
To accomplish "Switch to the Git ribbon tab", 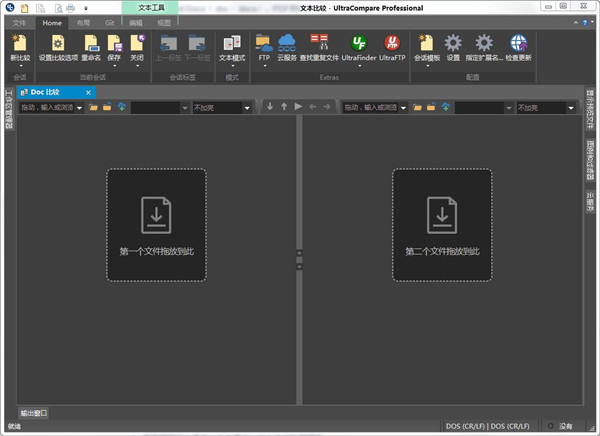I will point(109,23).
